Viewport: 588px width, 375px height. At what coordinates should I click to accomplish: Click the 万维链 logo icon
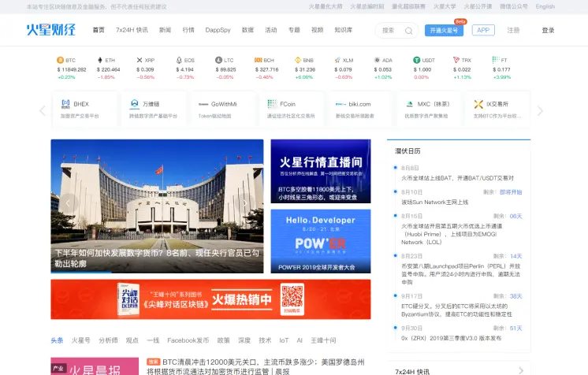134,104
